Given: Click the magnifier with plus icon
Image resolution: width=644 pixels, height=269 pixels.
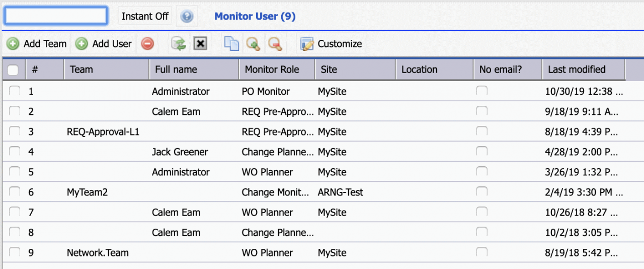Looking at the screenshot, I should (253, 44).
